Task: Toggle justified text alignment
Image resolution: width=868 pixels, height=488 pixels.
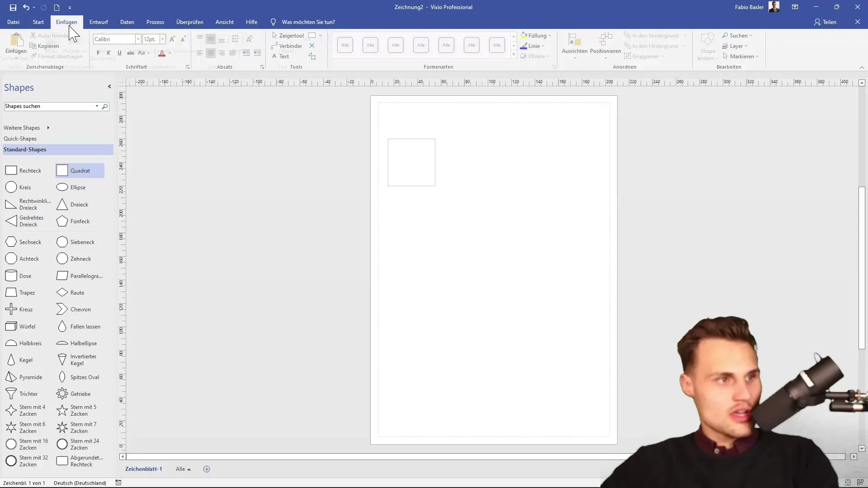Action: 232,53
